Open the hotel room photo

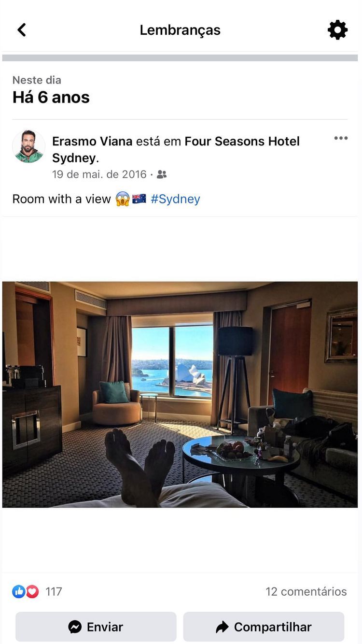click(180, 394)
